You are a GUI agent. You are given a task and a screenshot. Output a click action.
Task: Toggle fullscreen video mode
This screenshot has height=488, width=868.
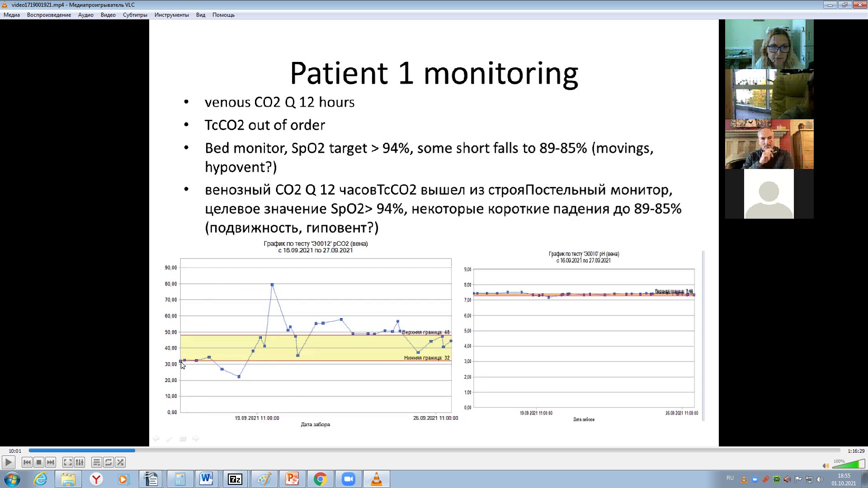coord(67,462)
